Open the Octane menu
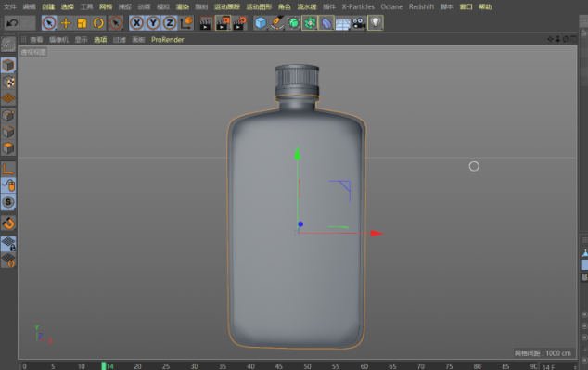The width and height of the screenshot is (588, 370). pos(391,6)
